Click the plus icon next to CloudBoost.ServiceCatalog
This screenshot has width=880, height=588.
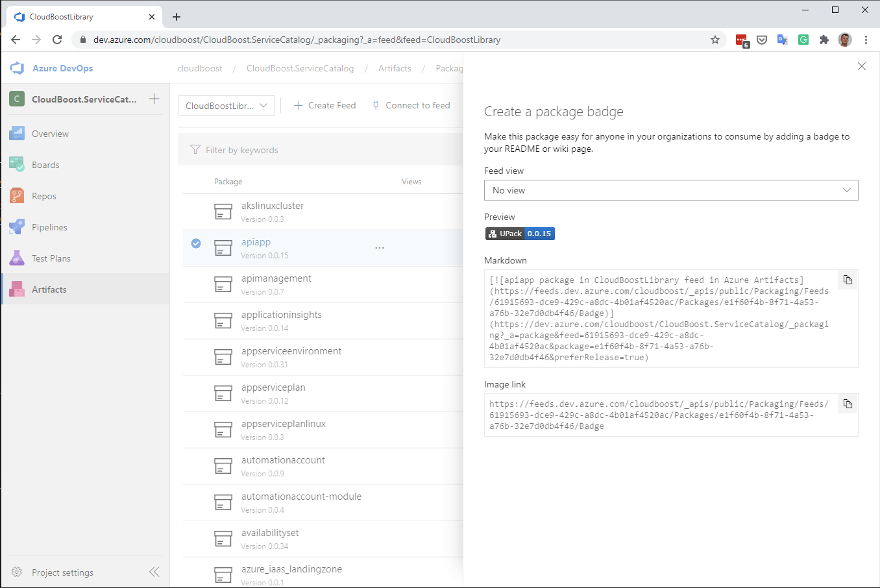(x=154, y=99)
